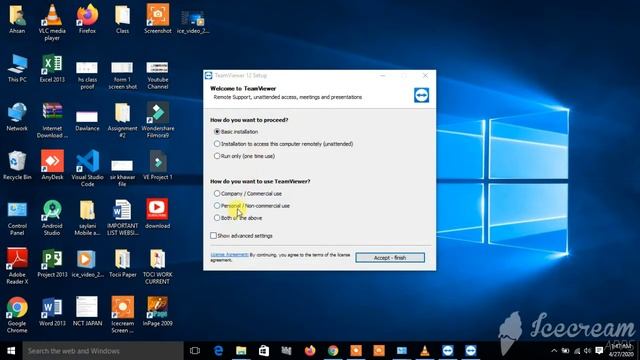Open the License Agreement link

[x=229, y=255]
